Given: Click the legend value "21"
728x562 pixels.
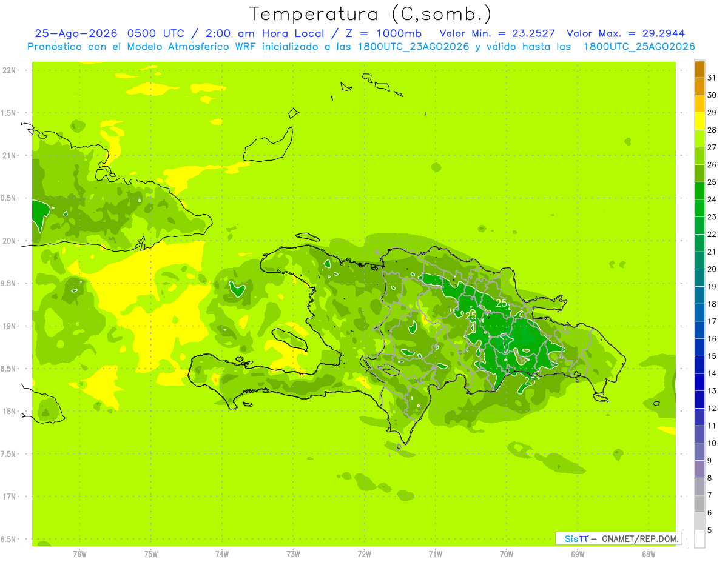Looking at the screenshot, I should [x=712, y=252].
